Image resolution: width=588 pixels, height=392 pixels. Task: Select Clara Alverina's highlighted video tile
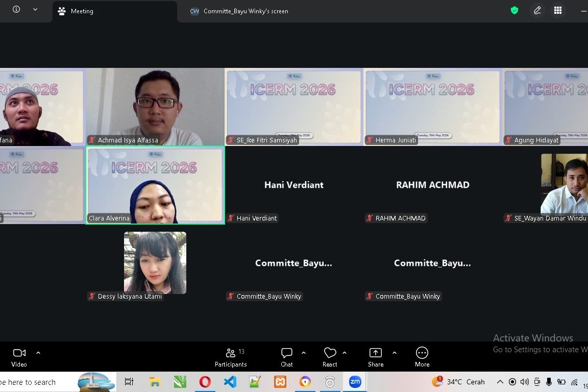coord(155,185)
